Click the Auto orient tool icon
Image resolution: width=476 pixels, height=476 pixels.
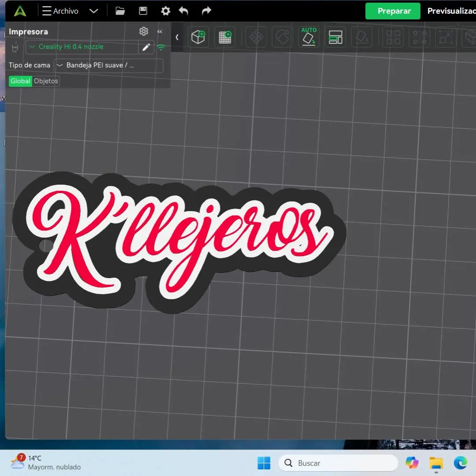point(309,37)
